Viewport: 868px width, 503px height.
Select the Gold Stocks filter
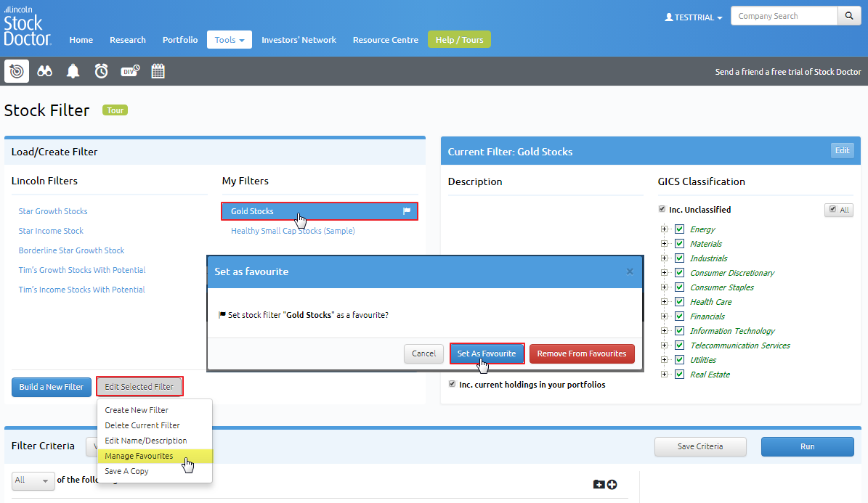click(320, 210)
